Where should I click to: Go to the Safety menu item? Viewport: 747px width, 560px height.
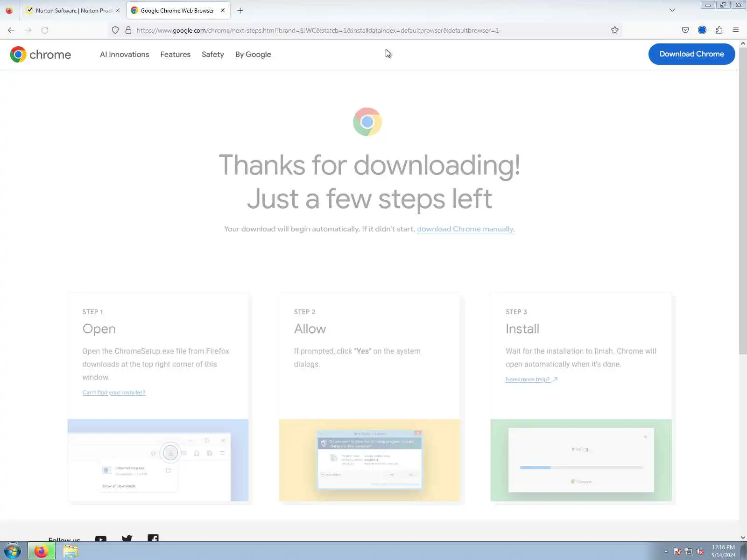[213, 55]
